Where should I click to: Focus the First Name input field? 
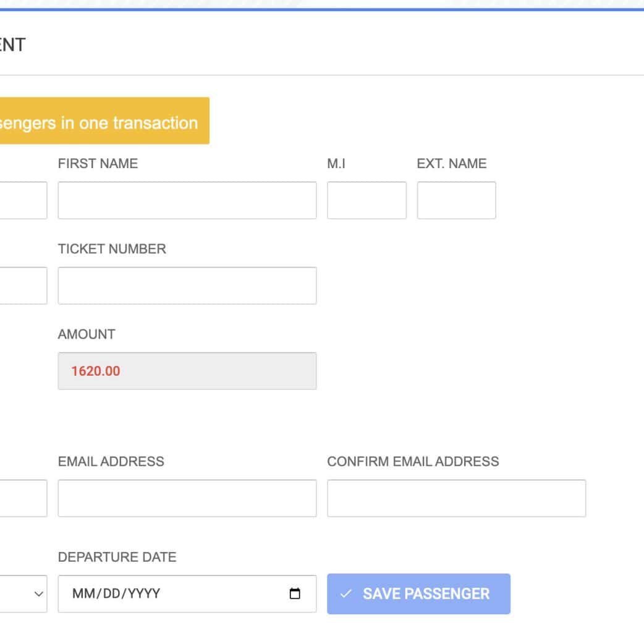coord(187,200)
